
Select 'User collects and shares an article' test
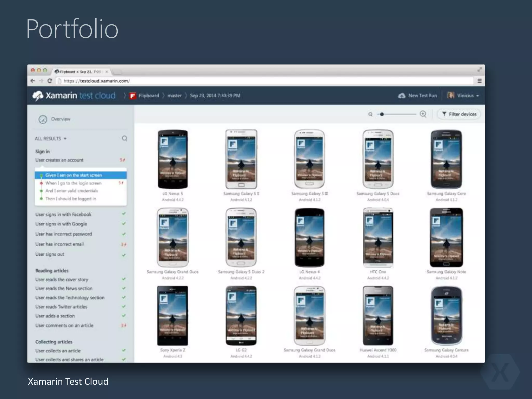coord(81,360)
